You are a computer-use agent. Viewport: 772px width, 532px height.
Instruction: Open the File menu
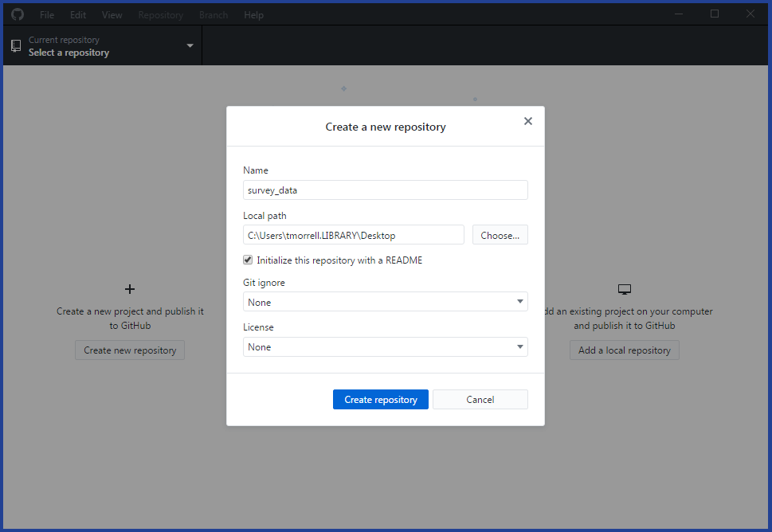pos(47,15)
